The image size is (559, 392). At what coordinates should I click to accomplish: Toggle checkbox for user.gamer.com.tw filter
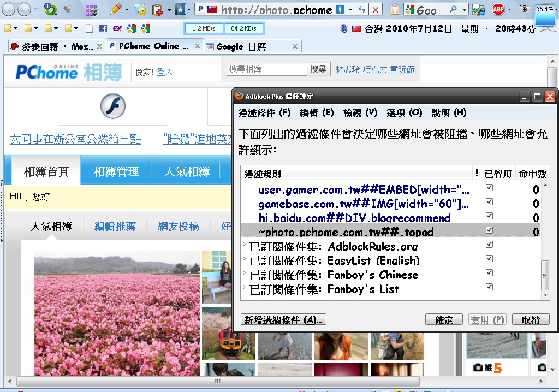[489, 188]
